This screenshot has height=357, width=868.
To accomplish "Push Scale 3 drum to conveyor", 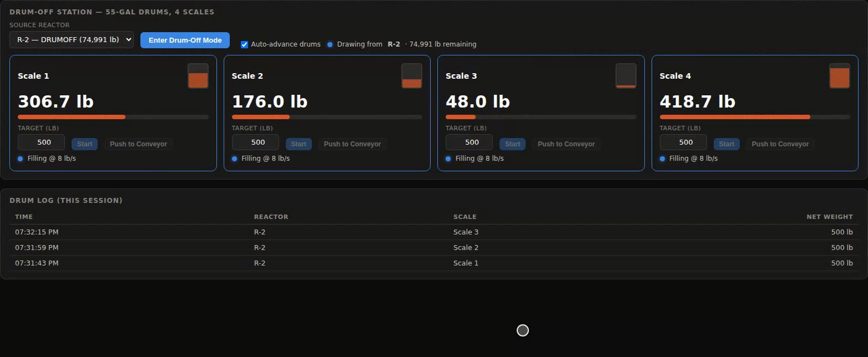I will [566, 144].
